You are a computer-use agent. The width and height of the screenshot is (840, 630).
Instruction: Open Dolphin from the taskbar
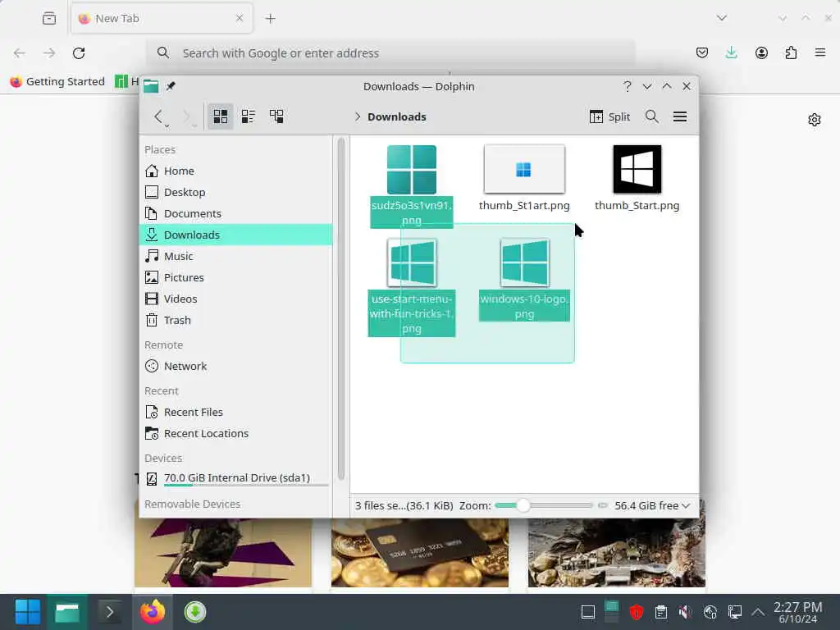click(x=67, y=612)
